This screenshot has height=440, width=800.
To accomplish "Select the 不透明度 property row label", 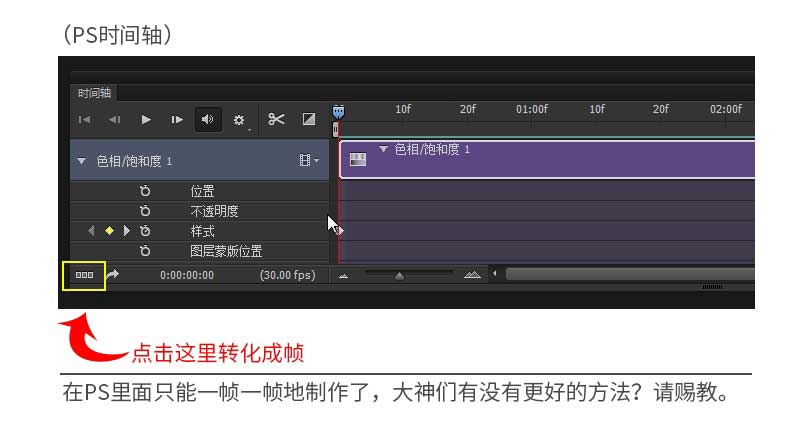I will tap(214, 211).
